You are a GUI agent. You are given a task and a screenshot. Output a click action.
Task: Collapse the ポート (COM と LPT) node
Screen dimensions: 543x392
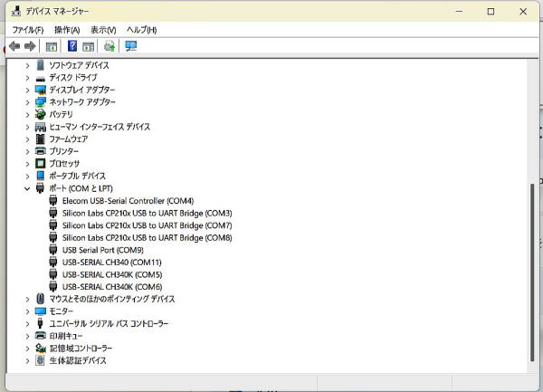pyautogui.click(x=27, y=188)
